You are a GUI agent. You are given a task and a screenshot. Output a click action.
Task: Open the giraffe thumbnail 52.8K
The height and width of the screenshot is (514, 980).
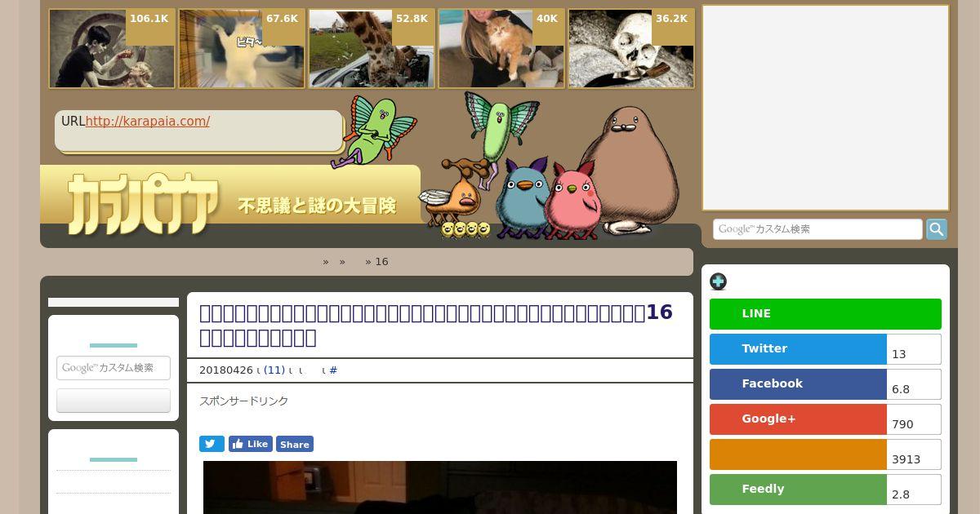click(x=372, y=49)
